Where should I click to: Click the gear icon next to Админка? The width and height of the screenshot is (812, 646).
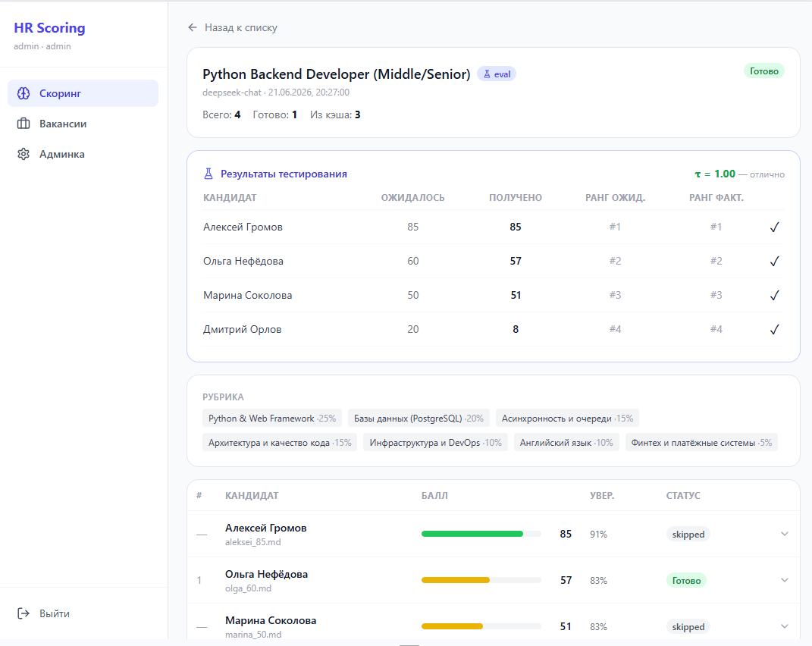(24, 154)
